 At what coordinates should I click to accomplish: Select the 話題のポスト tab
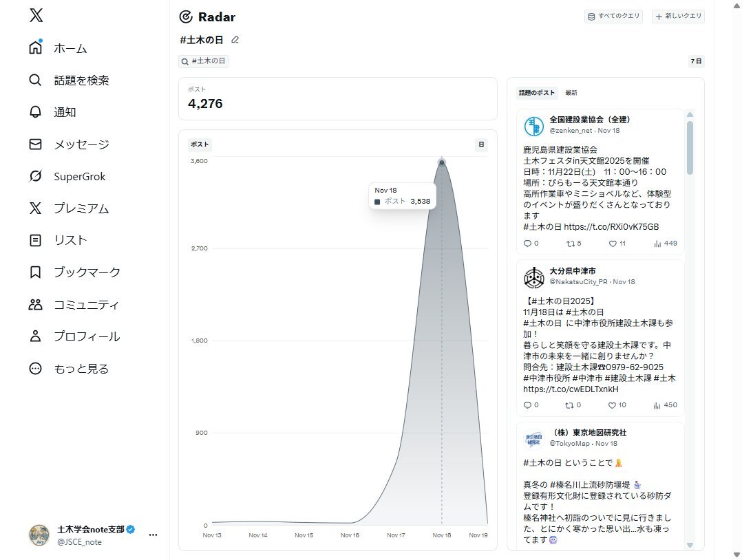pos(537,93)
